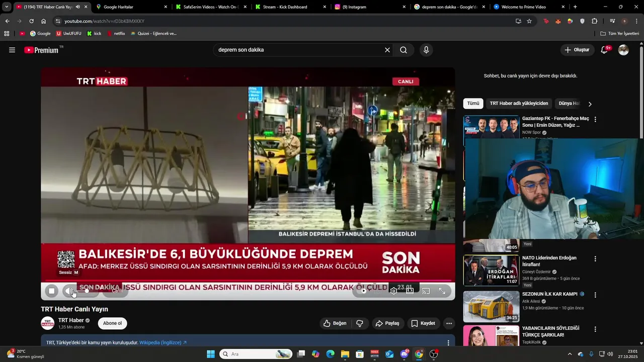
Task: Open the Tüm Yer İşaretleri folder
Action: click(x=620, y=34)
